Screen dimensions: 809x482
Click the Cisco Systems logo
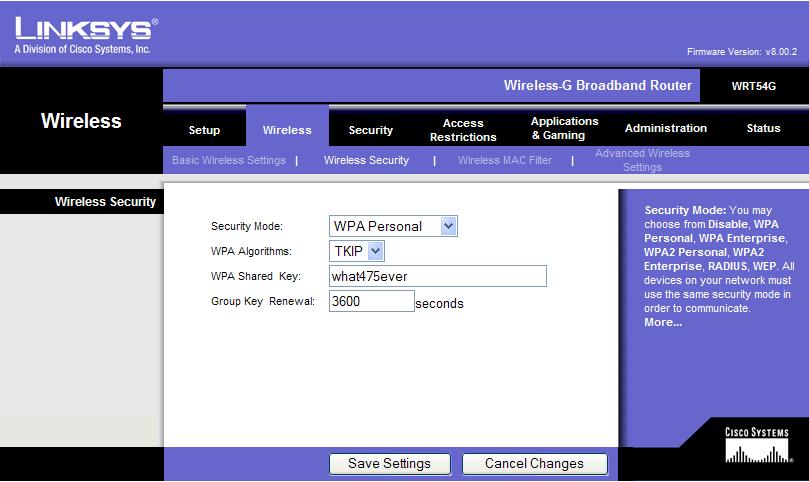(757, 445)
